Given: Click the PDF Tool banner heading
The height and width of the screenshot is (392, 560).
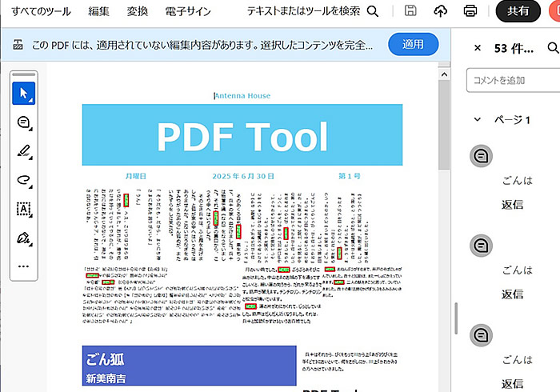Looking at the screenshot, I should tap(242, 137).
